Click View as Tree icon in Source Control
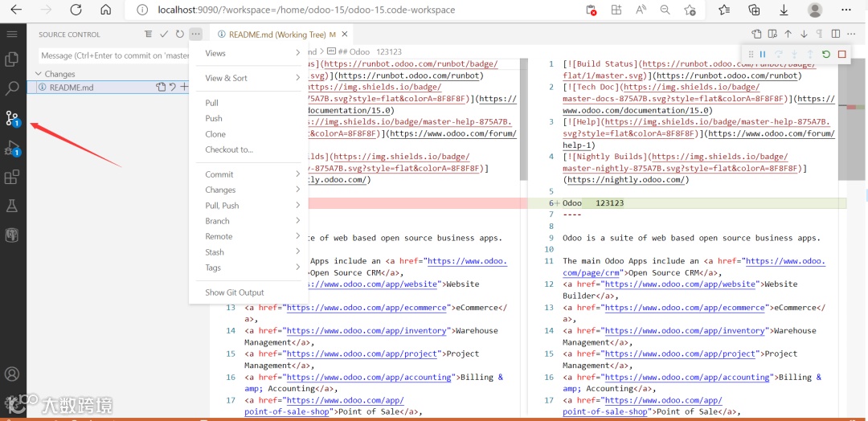The height and width of the screenshot is (421, 868). (149, 35)
